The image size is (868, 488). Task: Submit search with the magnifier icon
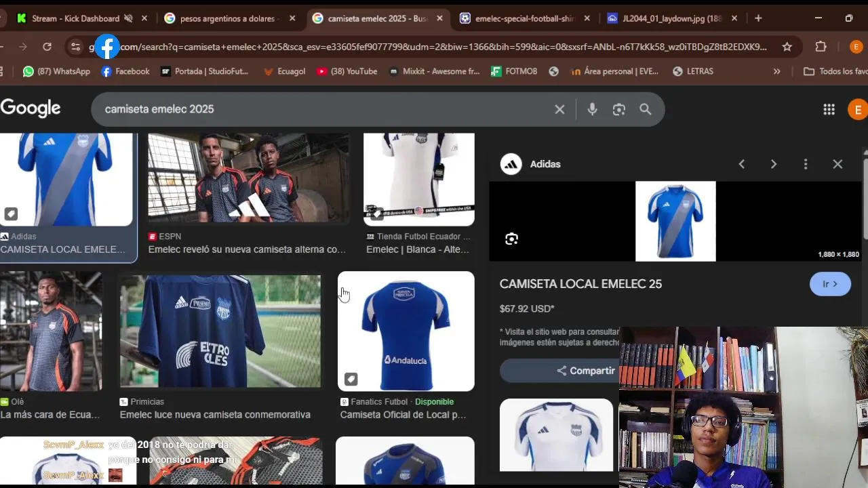tap(645, 109)
